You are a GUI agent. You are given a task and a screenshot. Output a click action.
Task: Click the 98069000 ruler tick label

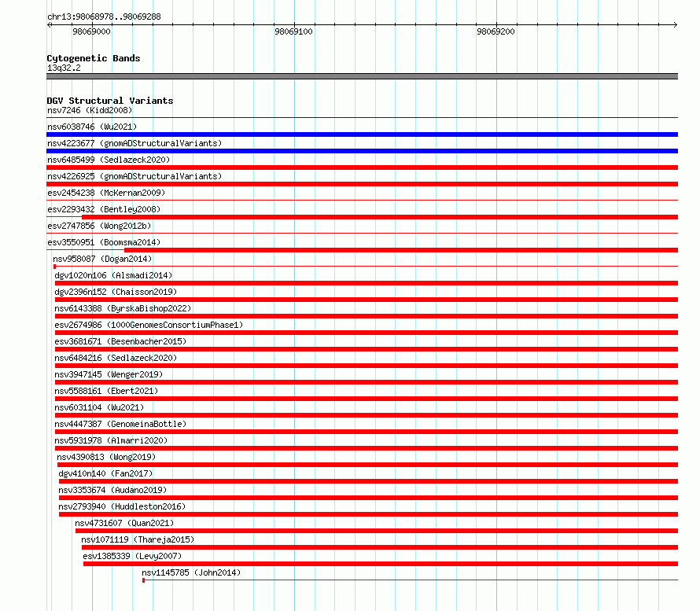(91, 31)
